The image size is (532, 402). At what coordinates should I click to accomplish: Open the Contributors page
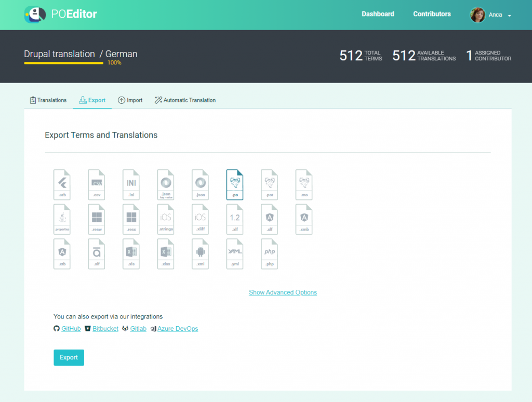[432, 14]
